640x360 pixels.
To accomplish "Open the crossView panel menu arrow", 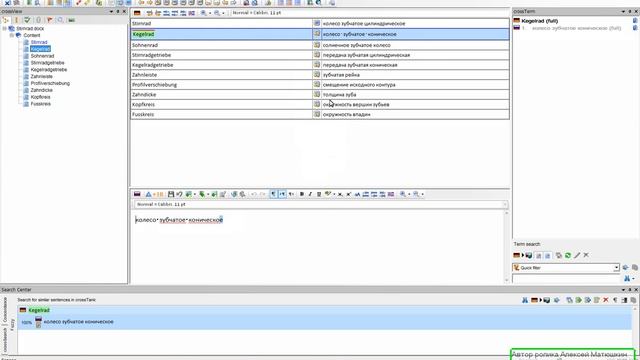I will coord(111,11).
